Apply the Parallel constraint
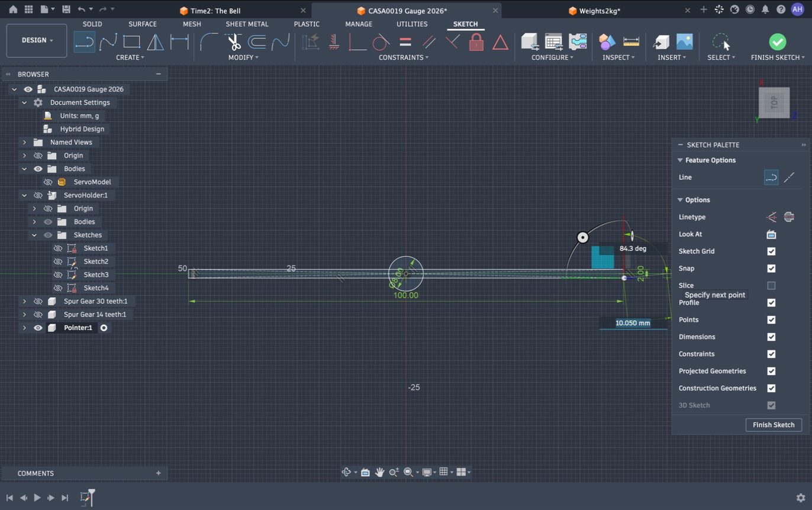Viewport: 812px width, 510px height. [429, 42]
